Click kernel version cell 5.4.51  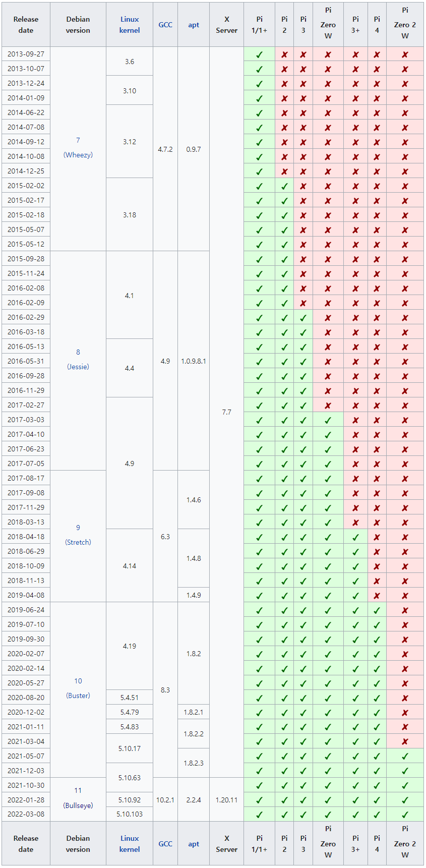pos(130,698)
